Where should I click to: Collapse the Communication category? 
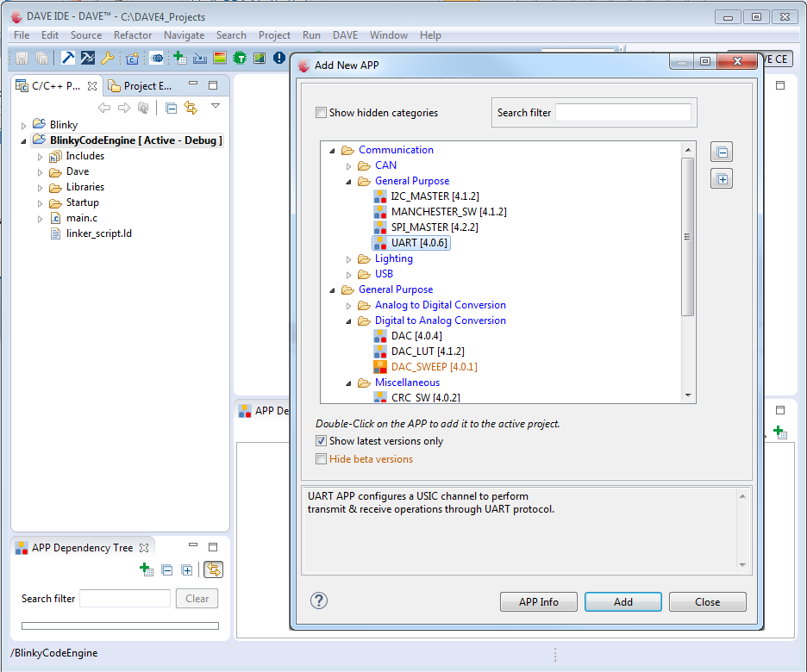(333, 151)
